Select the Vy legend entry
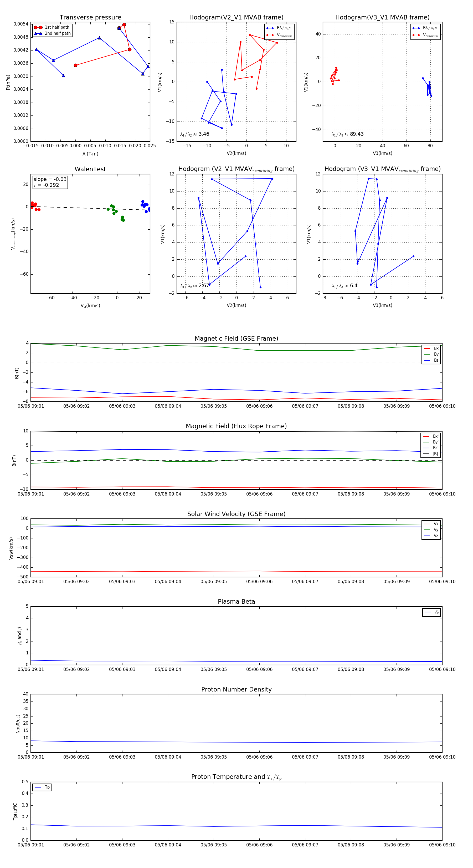The width and height of the screenshot is (473, 868). [x=431, y=530]
